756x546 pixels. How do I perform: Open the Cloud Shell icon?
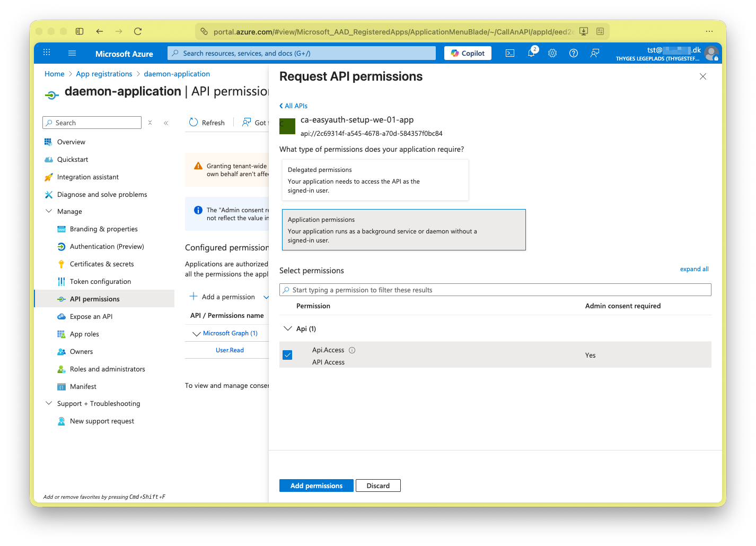pyautogui.click(x=510, y=53)
